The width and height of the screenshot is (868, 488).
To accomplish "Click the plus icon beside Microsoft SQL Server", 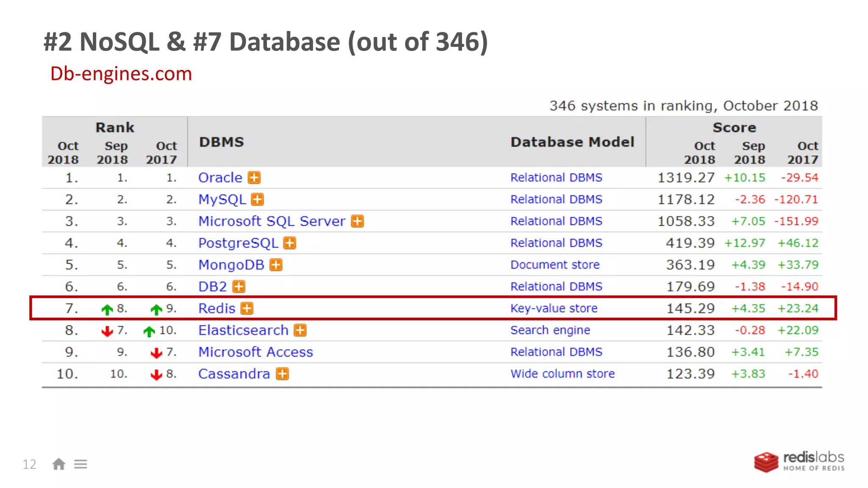I will tap(358, 221).
